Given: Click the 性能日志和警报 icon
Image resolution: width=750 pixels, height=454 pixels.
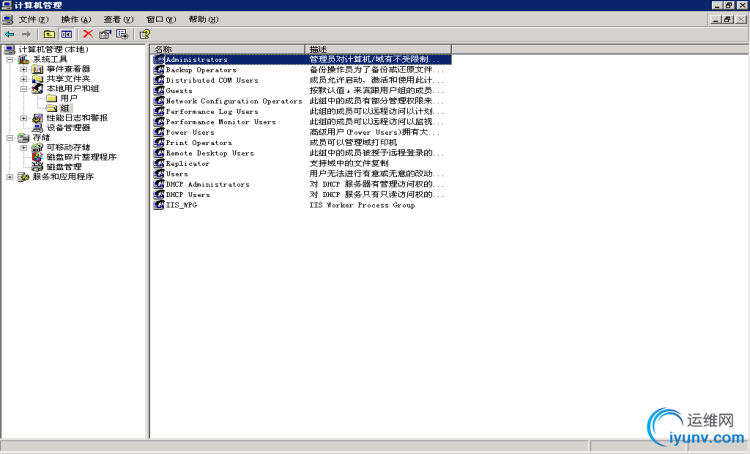Looking at the screenshot, I should 37,118.
